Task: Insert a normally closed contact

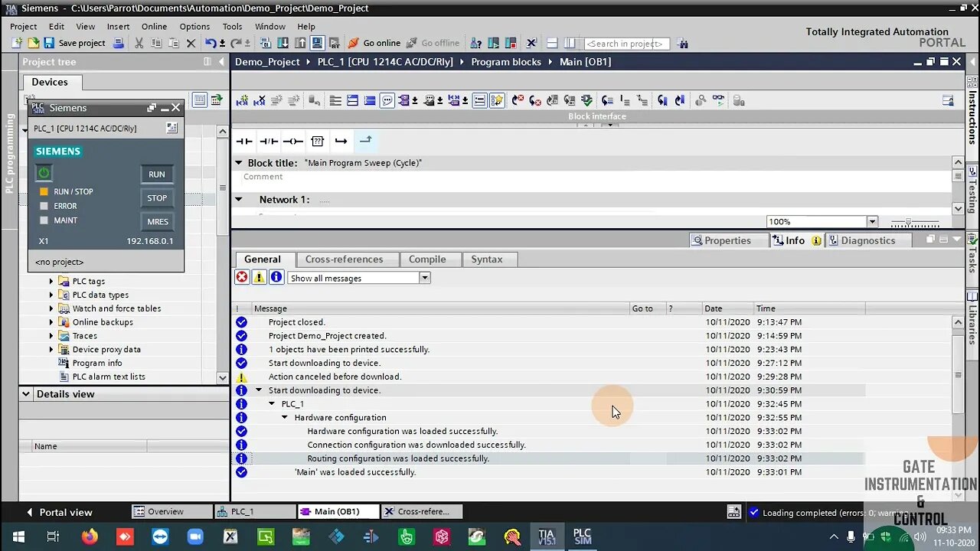Action: (x=269, y=141)
